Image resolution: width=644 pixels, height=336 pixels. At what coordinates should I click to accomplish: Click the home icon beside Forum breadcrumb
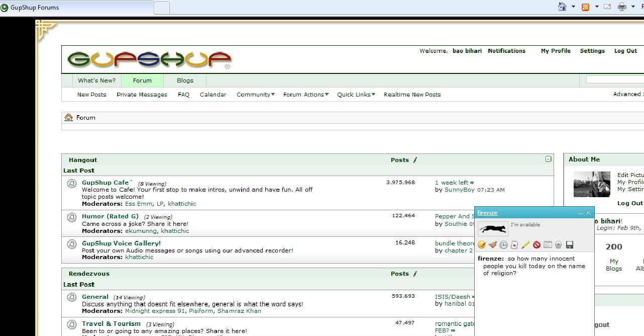(x=69, y=118)
